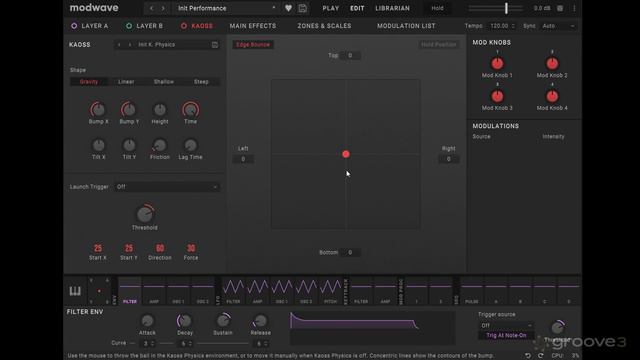Click Mod Knob 3
Viewport: 640px width, 360px height.
[497, 96]
